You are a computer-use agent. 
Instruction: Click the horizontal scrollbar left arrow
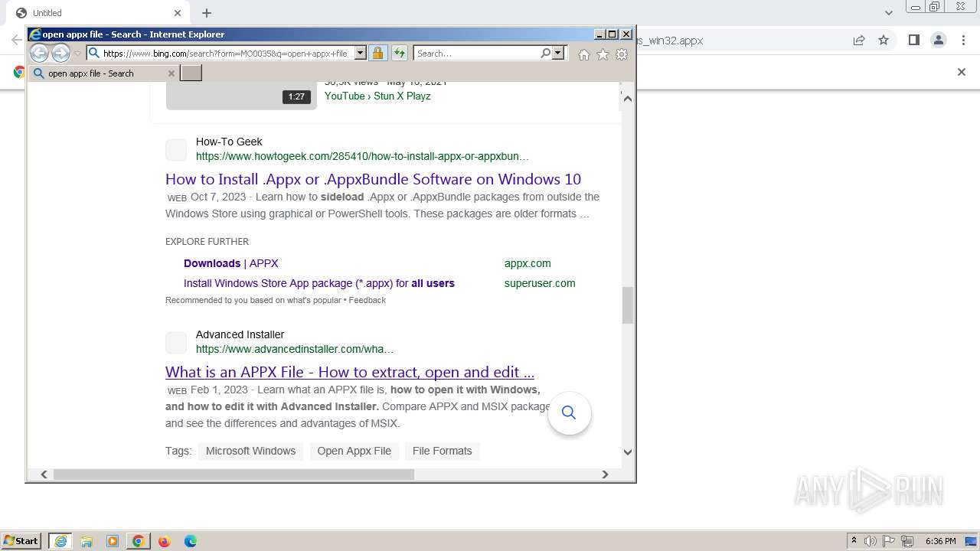(44, 474)
